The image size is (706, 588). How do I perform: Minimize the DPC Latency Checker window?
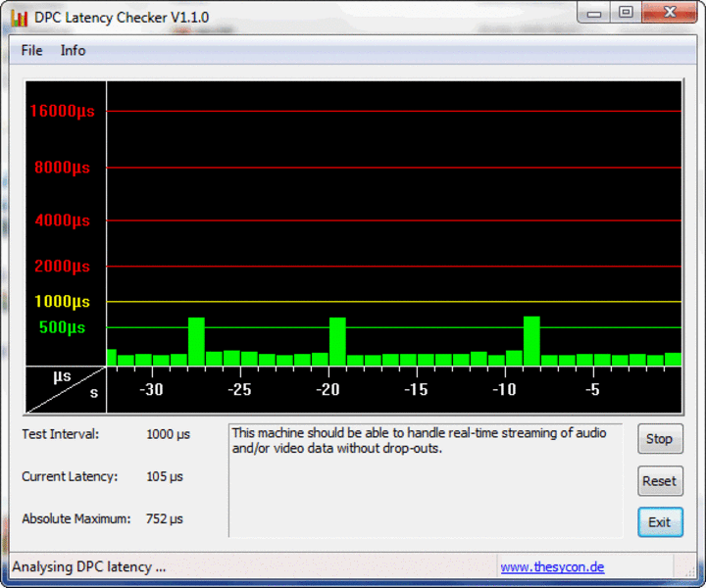tap(594, 13)
